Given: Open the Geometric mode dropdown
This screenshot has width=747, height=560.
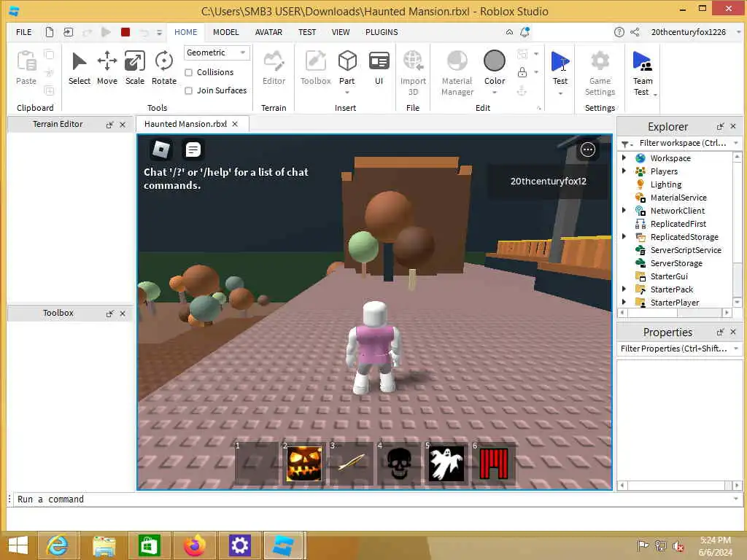Looking at the screenshot, I should (217, 52).
